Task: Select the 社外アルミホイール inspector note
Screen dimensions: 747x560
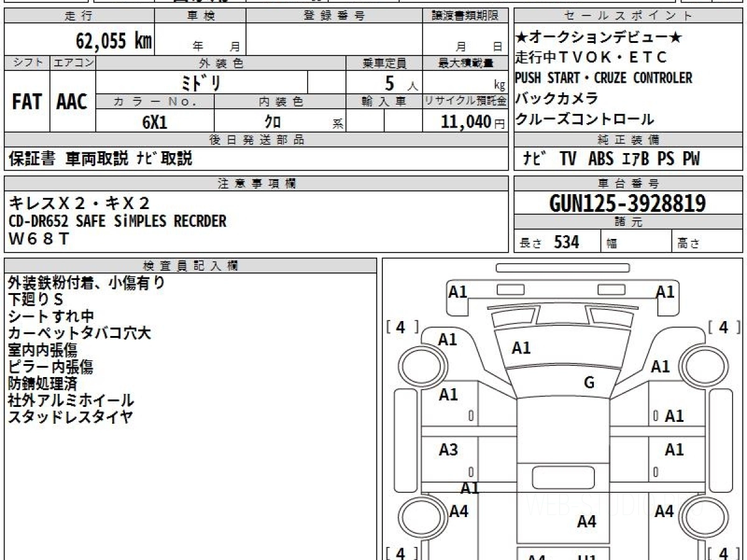Action: [x=71, y=401]
